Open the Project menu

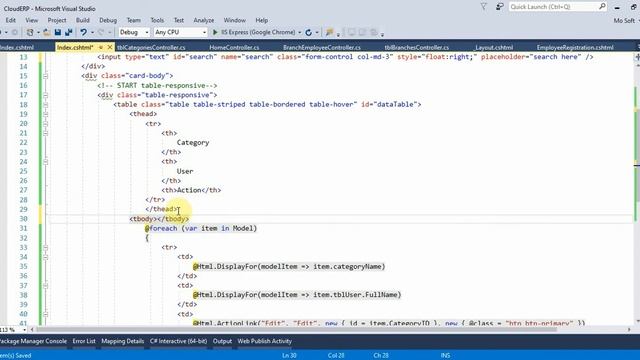[57, 20]
